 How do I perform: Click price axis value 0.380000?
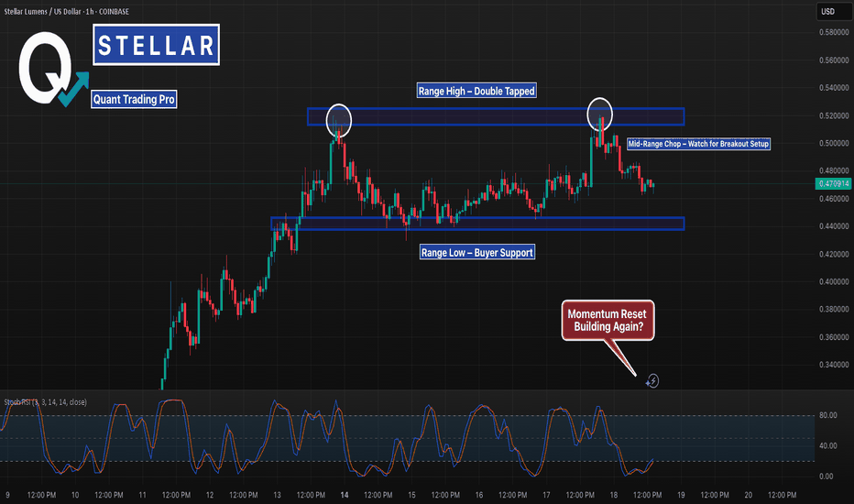(x=834, y=309)
